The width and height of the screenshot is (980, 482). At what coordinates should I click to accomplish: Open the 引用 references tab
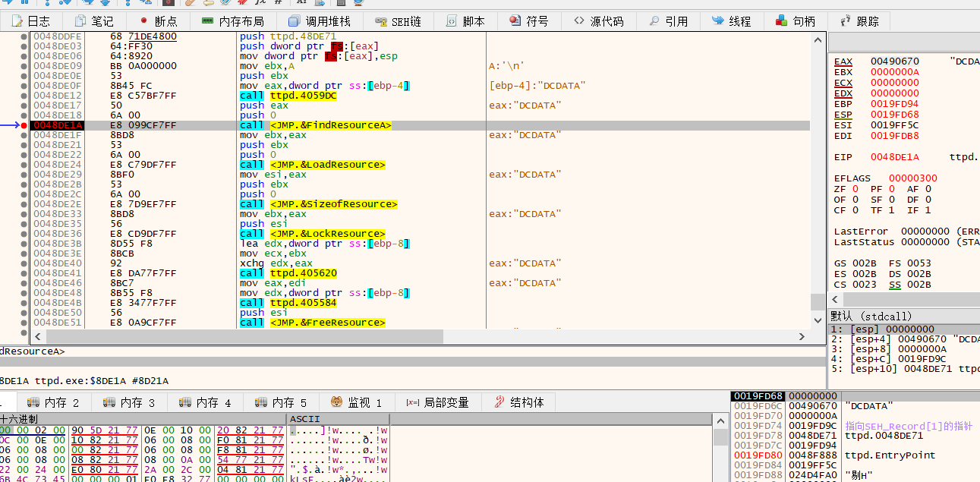(x=668, y=21)
